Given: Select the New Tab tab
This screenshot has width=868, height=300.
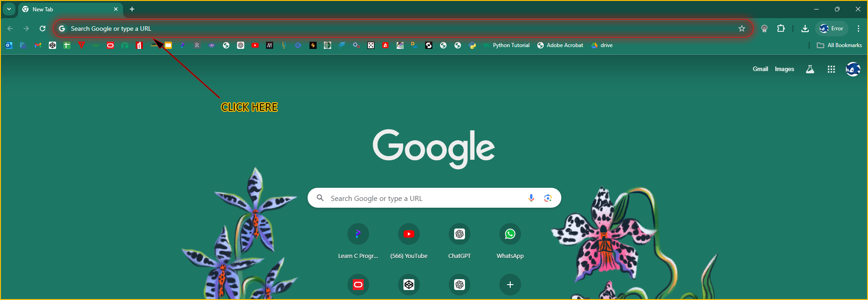Looking at the screenshot, I should tap(68, 9).
